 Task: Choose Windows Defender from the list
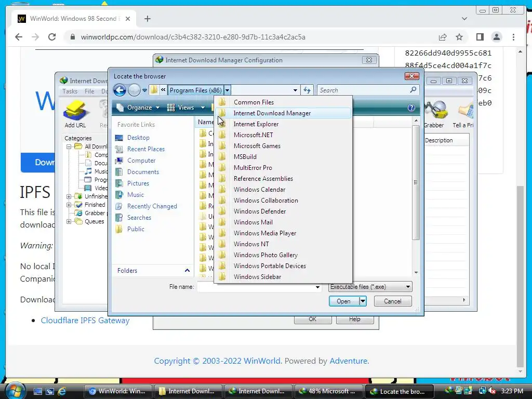click(283, 211)
